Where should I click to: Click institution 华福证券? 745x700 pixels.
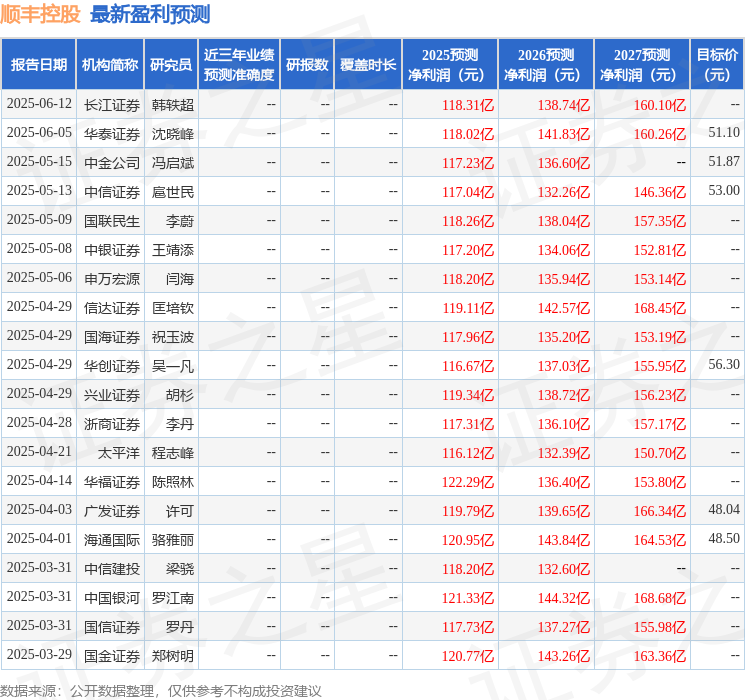[x=112, y=482]
